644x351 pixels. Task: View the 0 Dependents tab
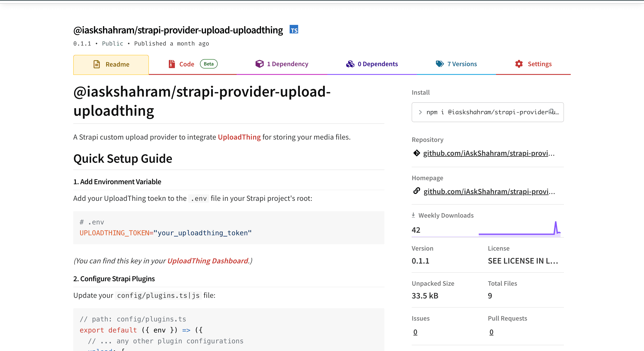(372, 64)
